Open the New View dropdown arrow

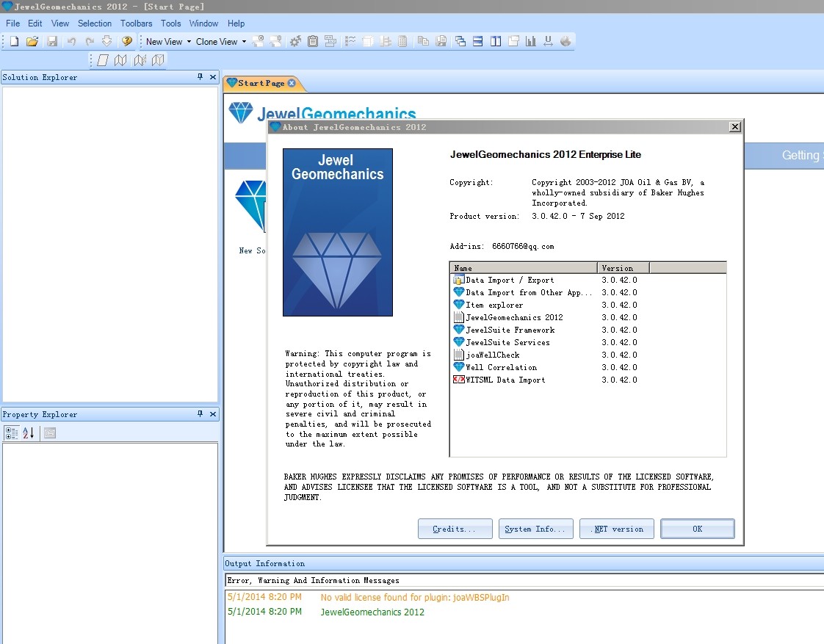(189, 42)
